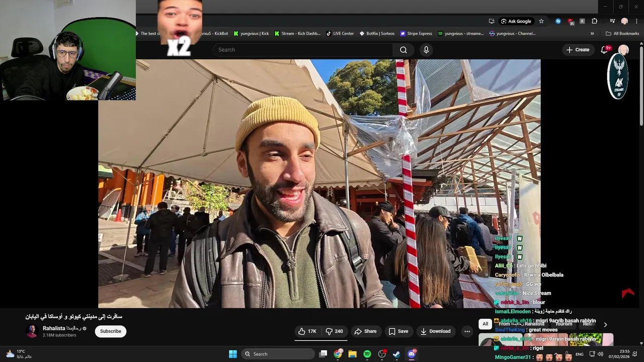This screenshot has width=644, height=362.
Task: Open the Stream - Kick Dashboard bookmark
Action: tap(297, 34)
